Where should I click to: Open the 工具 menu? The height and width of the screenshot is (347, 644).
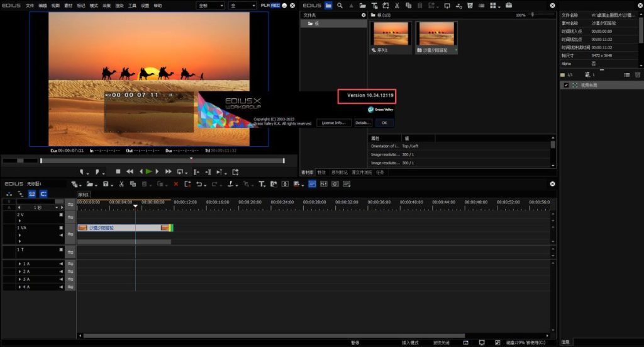click(132, 6)
